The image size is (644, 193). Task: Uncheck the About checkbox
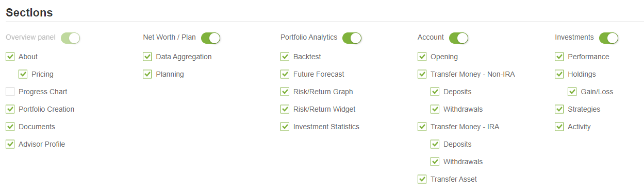pos(10,57)
